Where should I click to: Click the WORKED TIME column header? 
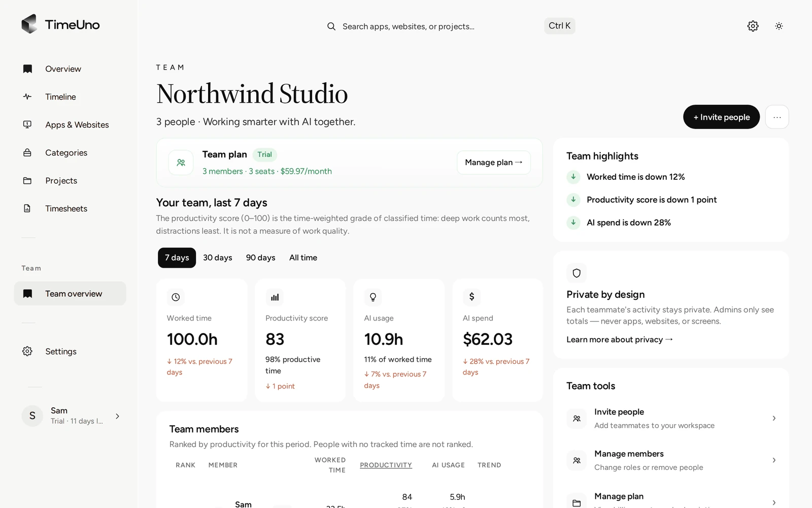[x=330, y=465]
